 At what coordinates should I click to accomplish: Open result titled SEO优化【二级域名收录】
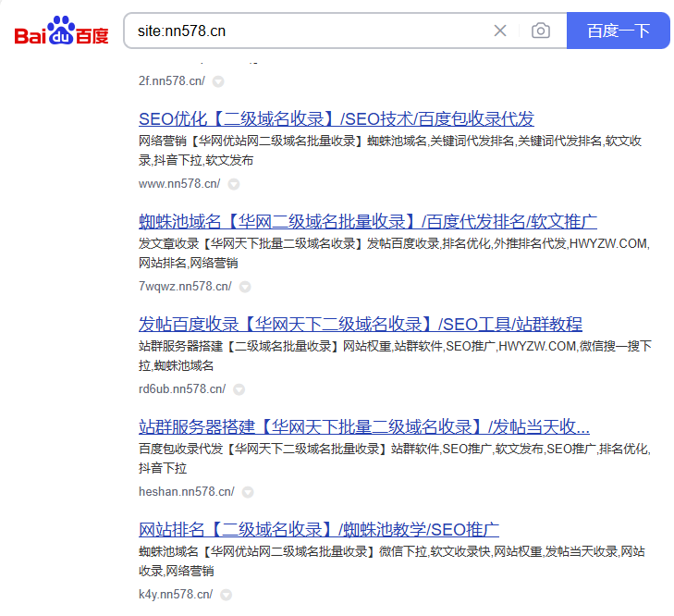pyautogui.click(x=337, y=118)
